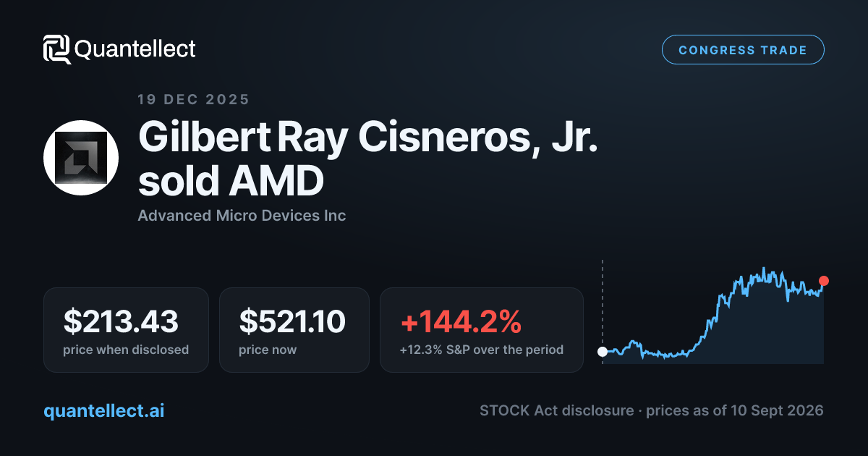868x456 pixels.
Task: Click the +144.2% return card
Action: (482, 330)
